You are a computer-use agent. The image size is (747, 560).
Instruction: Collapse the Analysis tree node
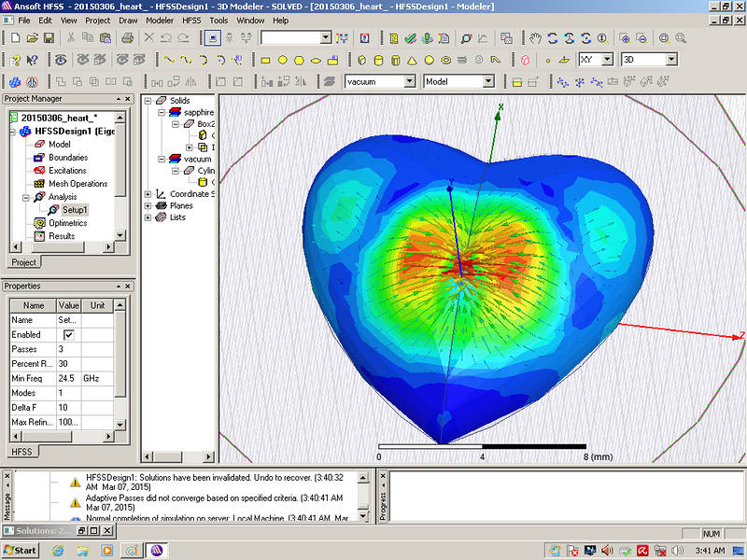click(x=26, y=197)
